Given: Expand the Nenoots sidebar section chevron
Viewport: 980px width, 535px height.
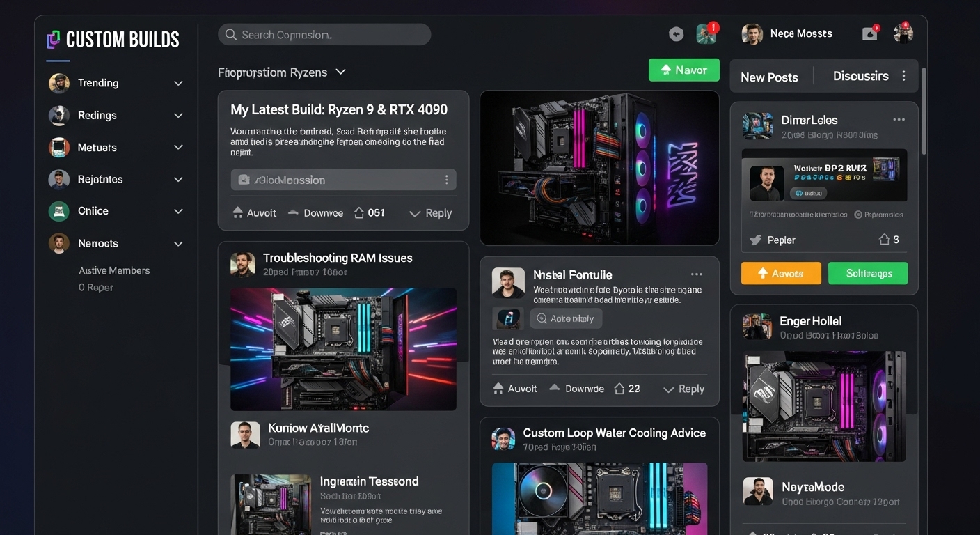Looking at the screenshot, I should (178, 244).
